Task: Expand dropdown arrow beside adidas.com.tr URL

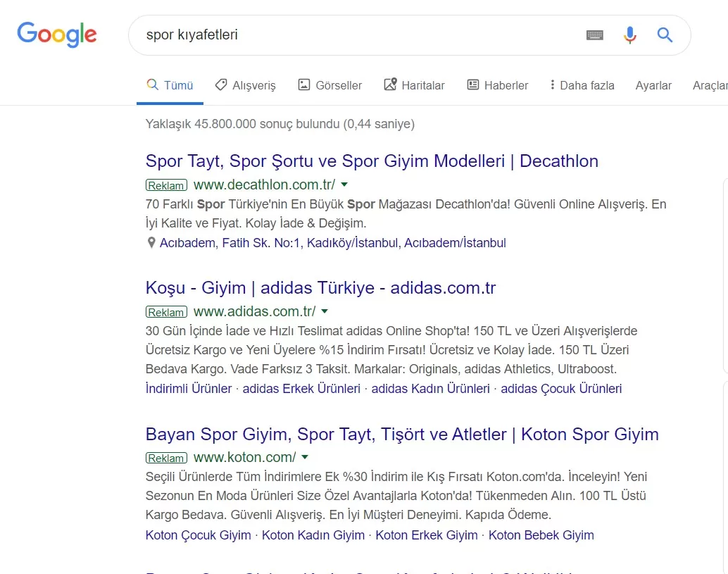Action: tap(325, 311)
